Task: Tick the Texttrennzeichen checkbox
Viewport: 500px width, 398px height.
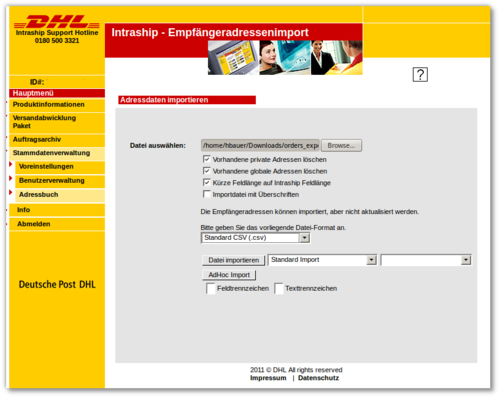Action: pyautogui.click(x=279, y=288)
